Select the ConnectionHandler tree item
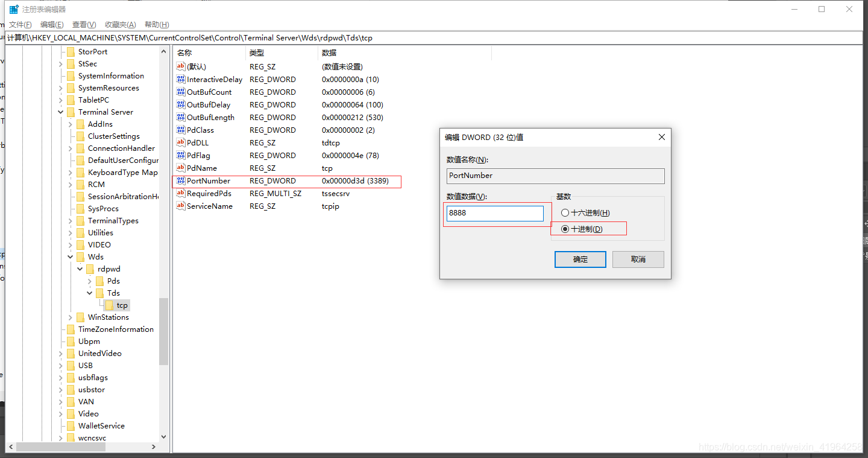Image resolution: width=868 pixels, height=458 pixels. 121,148
